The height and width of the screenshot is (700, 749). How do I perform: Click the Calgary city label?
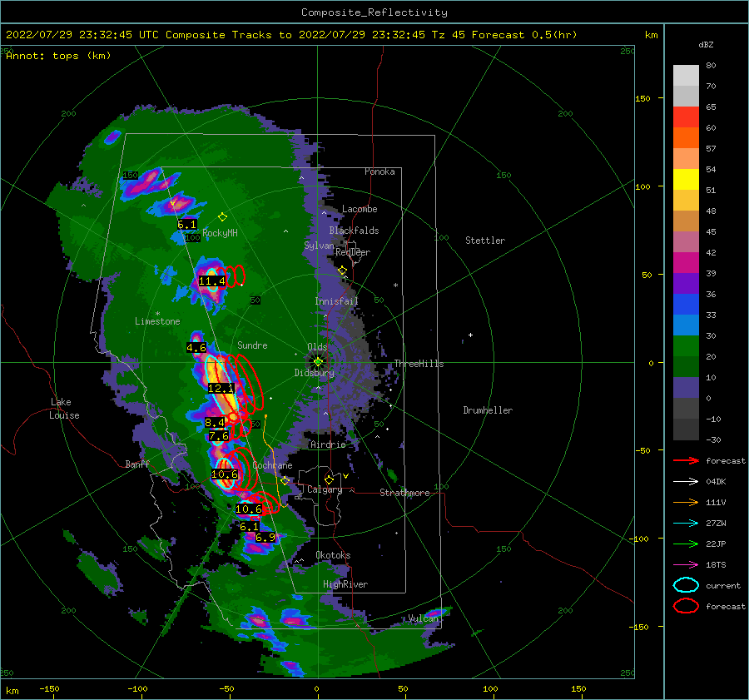(325, 489)
